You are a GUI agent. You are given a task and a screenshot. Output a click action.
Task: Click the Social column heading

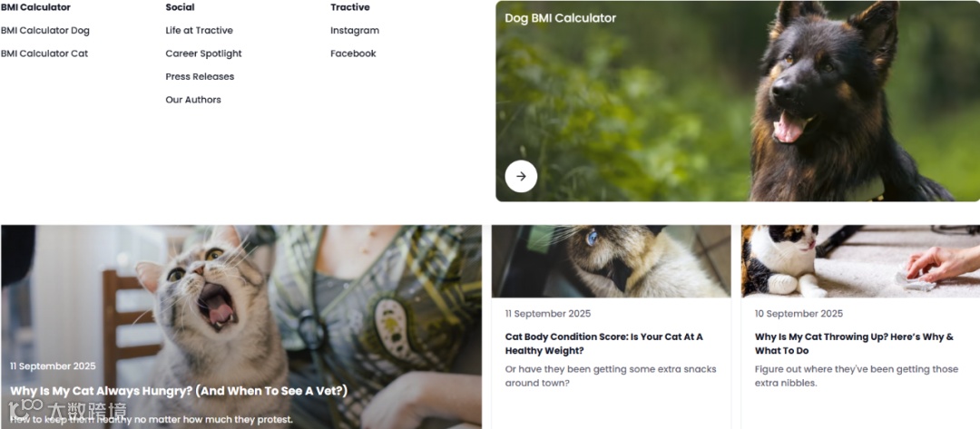point(180,7)
